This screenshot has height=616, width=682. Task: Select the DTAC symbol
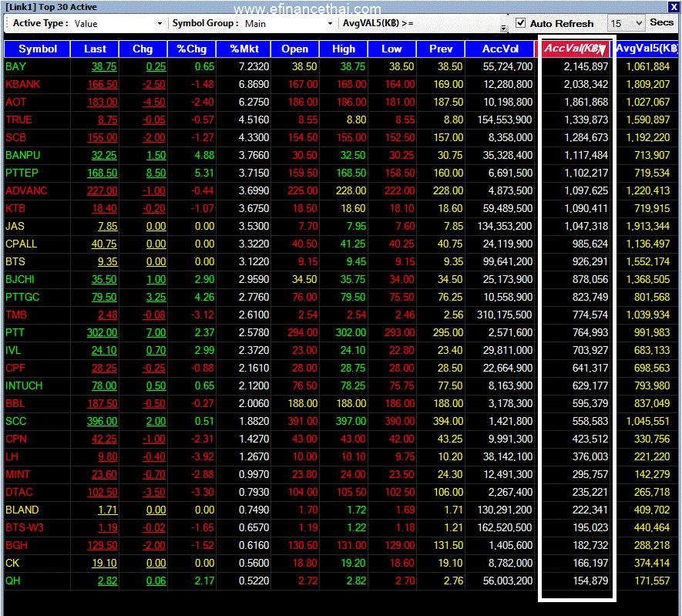click(19, 493)
